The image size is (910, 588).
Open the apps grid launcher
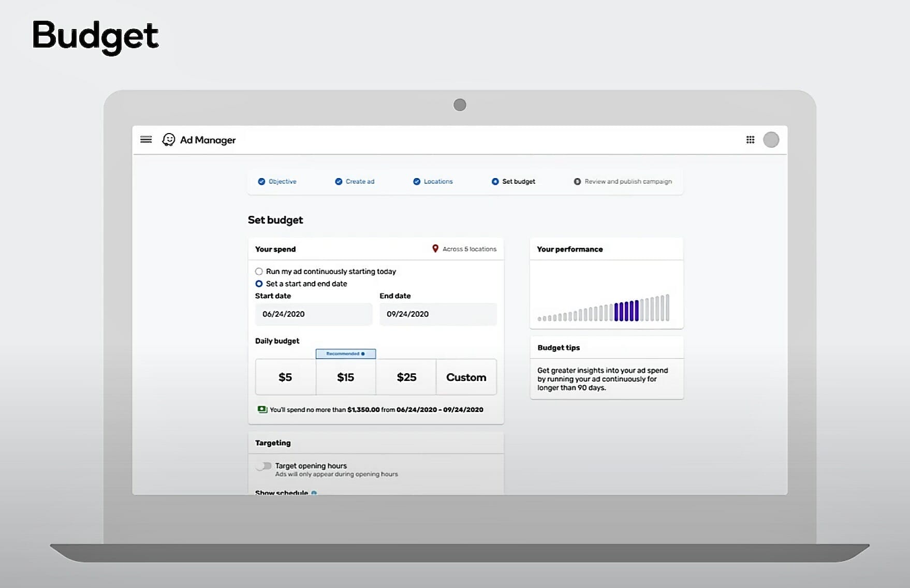pyautogui.click(x=750, y=140)
